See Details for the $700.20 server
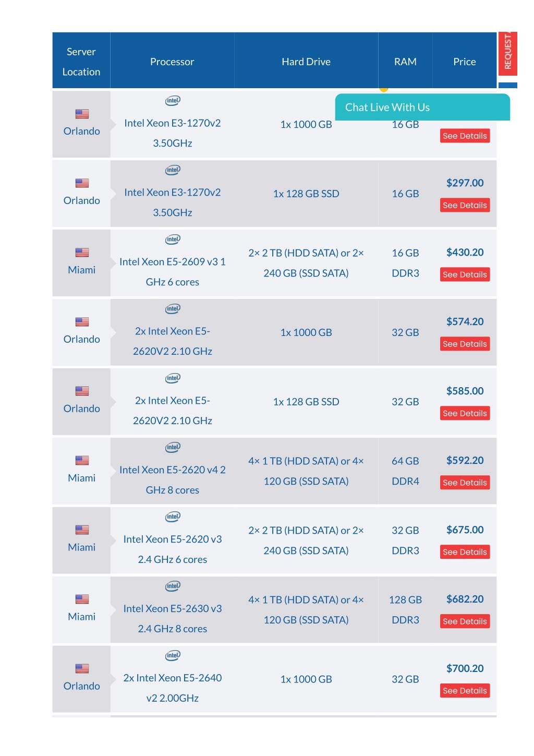 pos(465,691)
